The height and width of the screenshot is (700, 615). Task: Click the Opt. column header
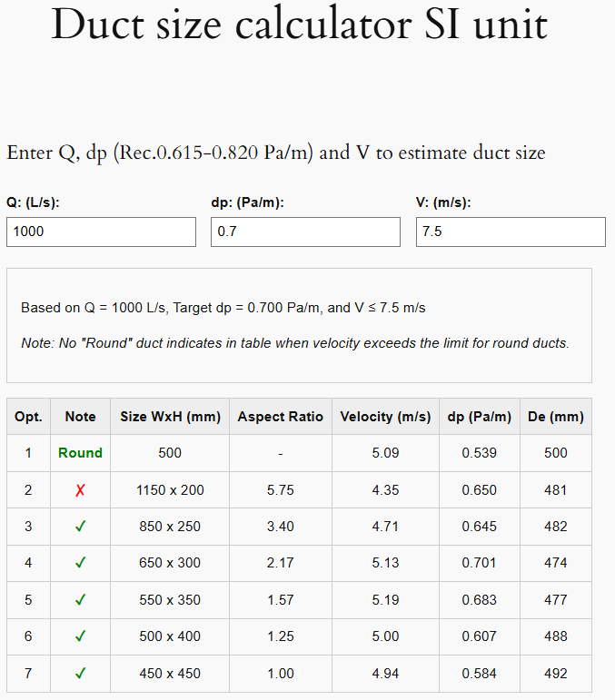[28, 417]
